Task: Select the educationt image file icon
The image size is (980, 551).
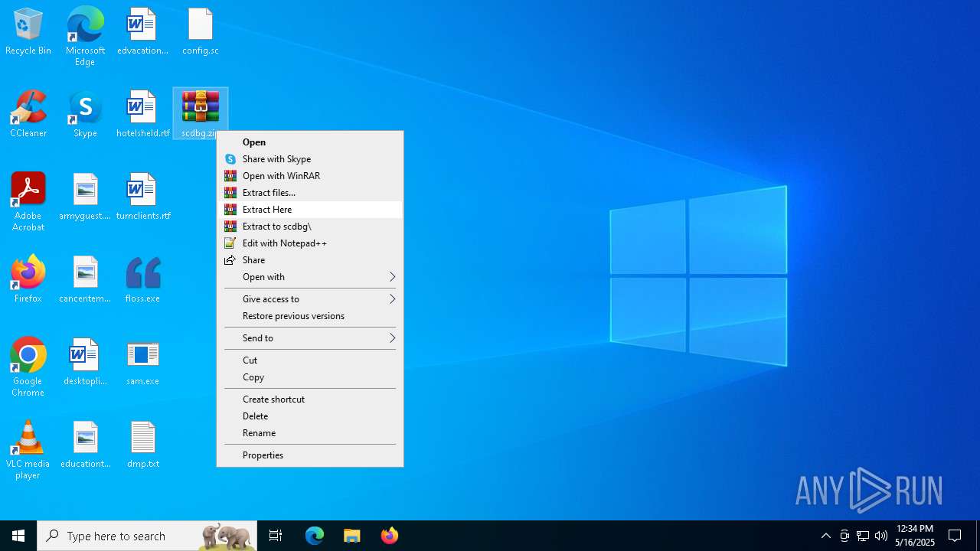Action: tap(85, 445)
